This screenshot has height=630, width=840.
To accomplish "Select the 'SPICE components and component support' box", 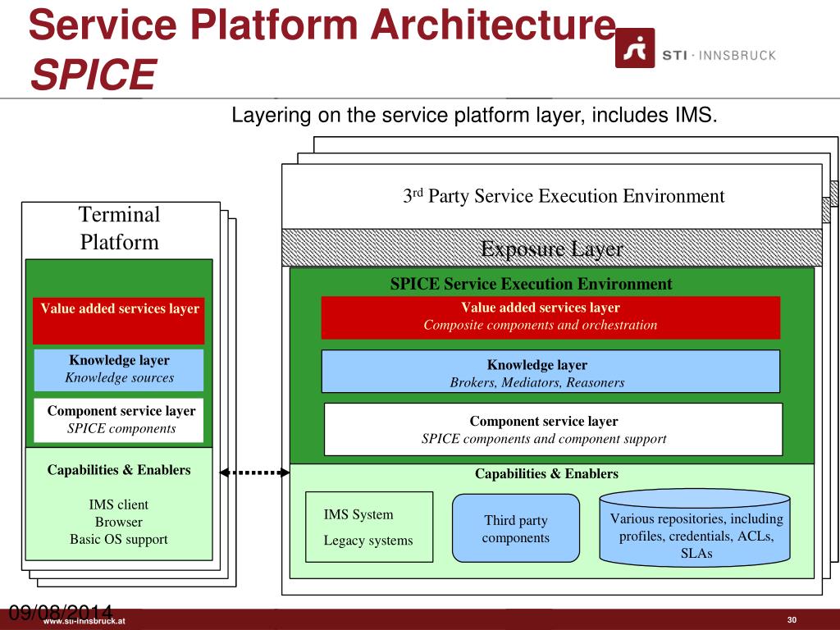I will click(x=554, y=430).
